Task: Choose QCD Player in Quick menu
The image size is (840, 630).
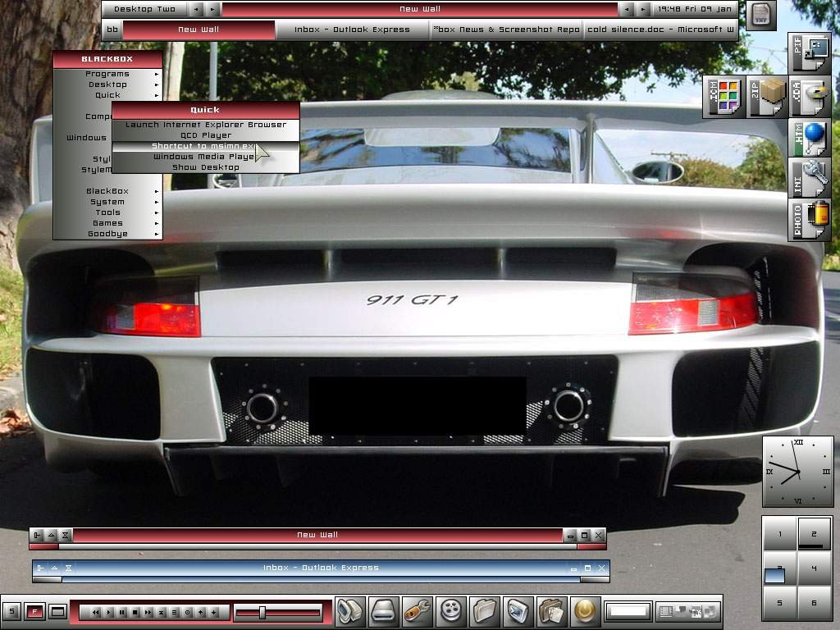Action: 205,135
